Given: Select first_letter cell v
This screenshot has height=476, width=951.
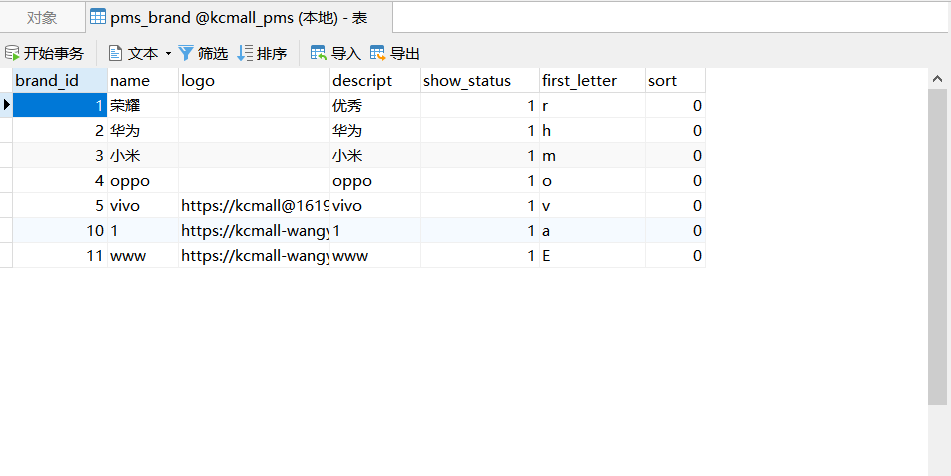Looking at the screenshot, I should point(593,206).
